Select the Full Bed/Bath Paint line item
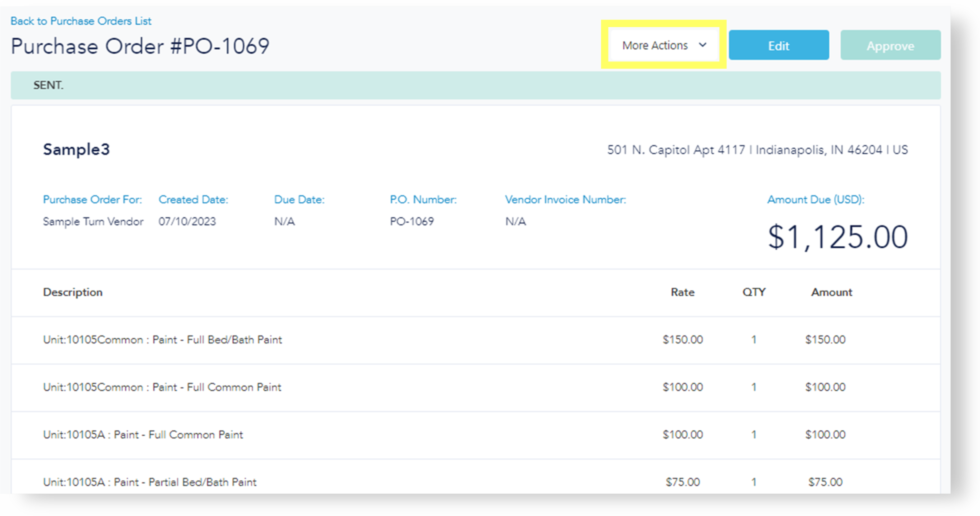Screen dimensions: 980x516 [x=162, y=340]
